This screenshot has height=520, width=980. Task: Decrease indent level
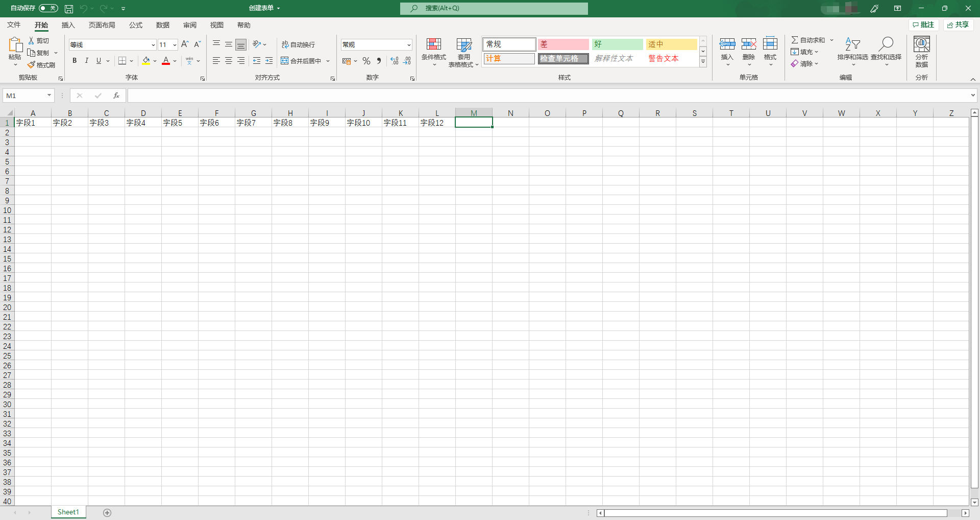(x=257, y=61)
